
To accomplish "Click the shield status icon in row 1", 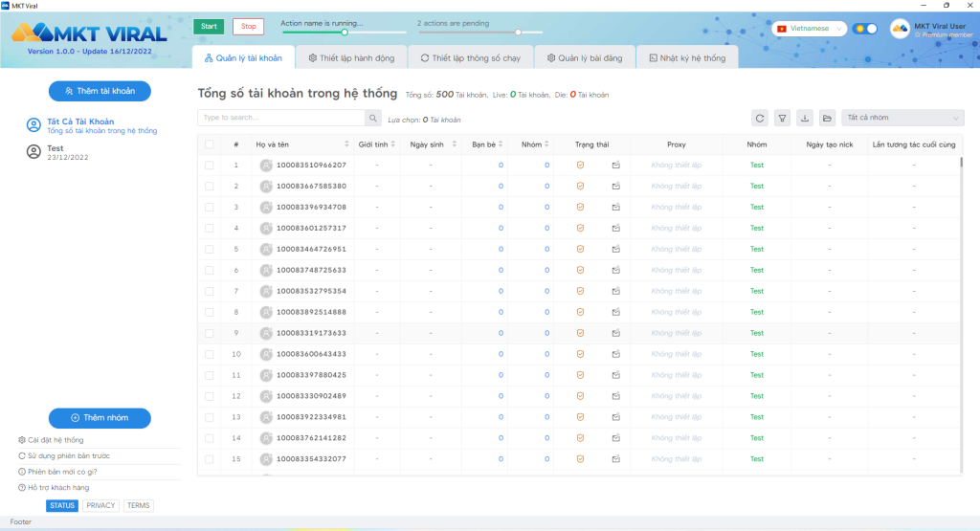I will [x=580, y=165].
